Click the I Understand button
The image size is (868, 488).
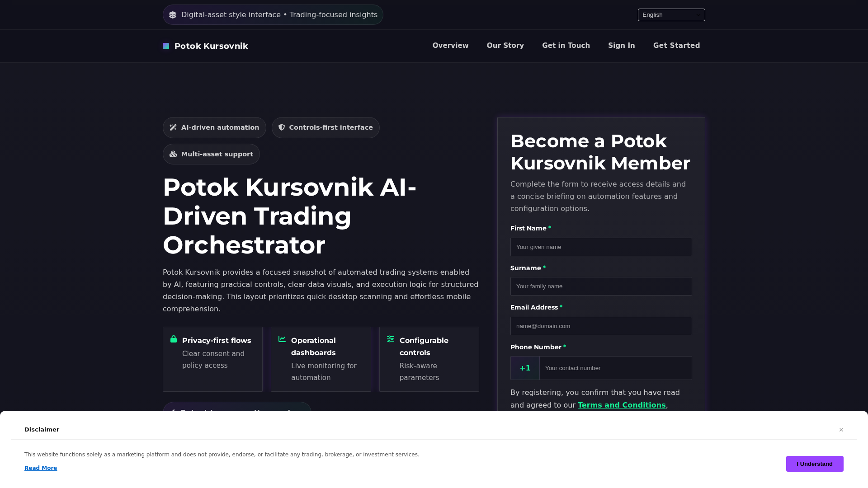(x=814, y=464)
